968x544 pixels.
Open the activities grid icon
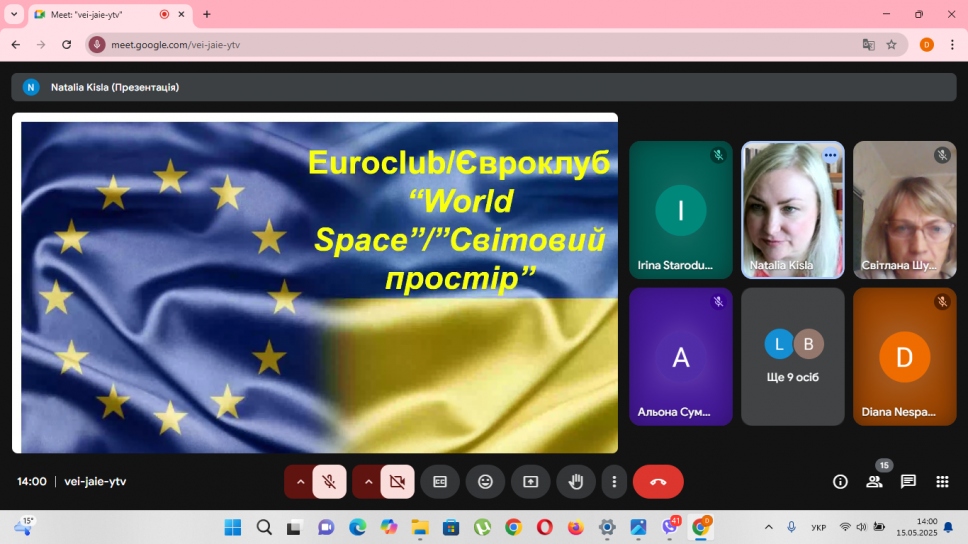coord(942,482)
